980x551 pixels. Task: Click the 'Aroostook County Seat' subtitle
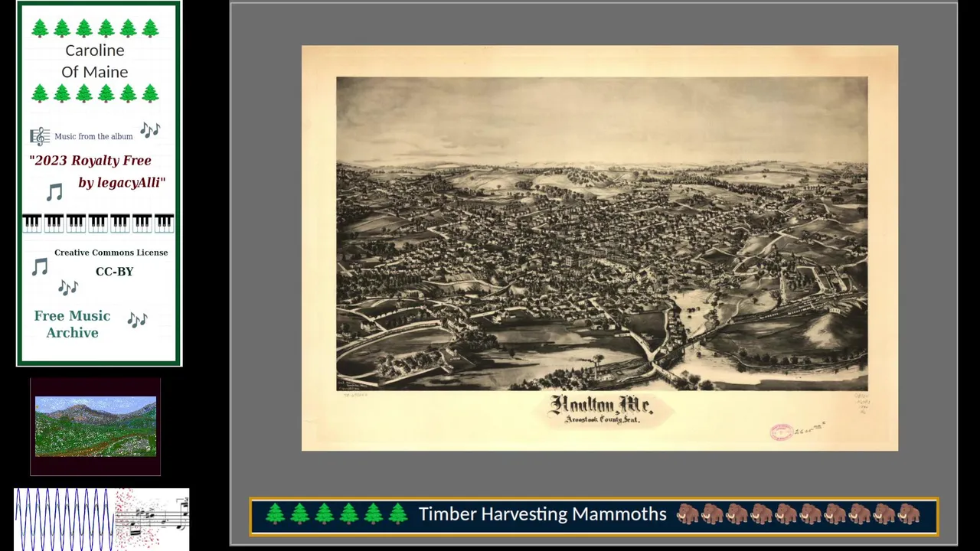(x=601, y=419)
